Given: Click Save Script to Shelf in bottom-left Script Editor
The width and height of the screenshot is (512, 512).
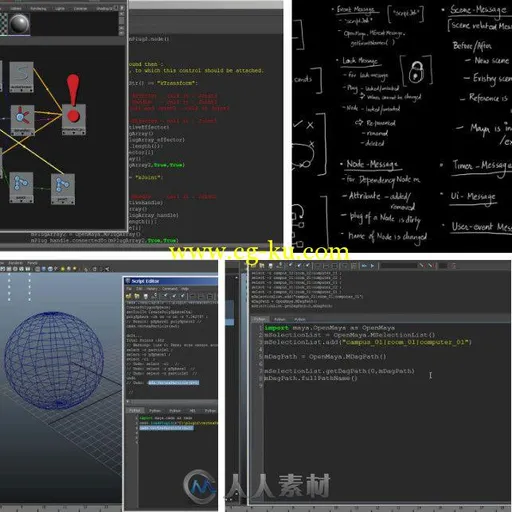Looking at the screenshot, I should pyautogui.click(x=154, y=296).
